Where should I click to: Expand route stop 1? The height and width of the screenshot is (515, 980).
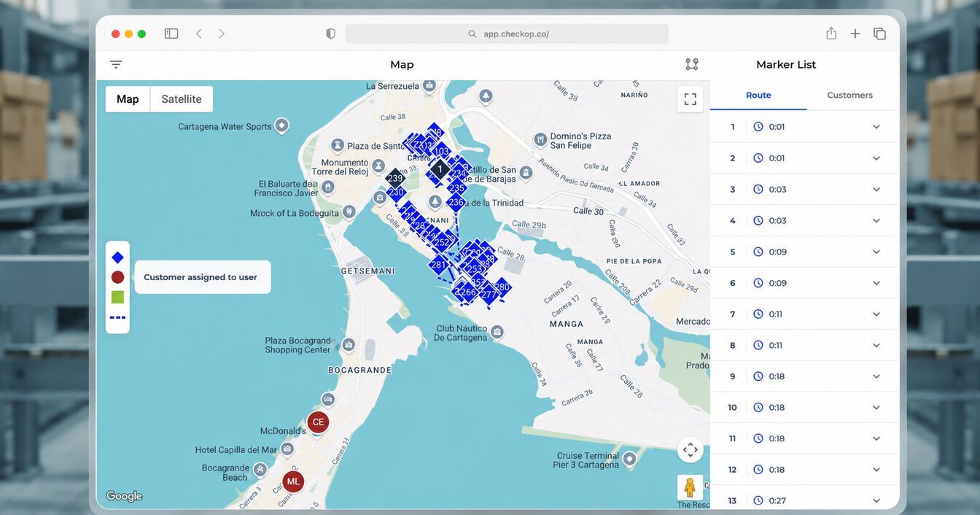[876, 127]
